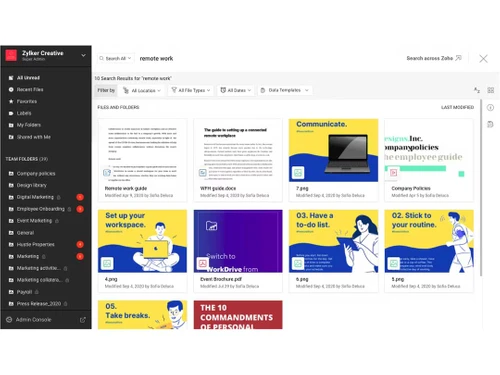The height and width of the screenshot is (375, 500).
Task: Click the red badge beside Marketing
Action: point(80,256)
